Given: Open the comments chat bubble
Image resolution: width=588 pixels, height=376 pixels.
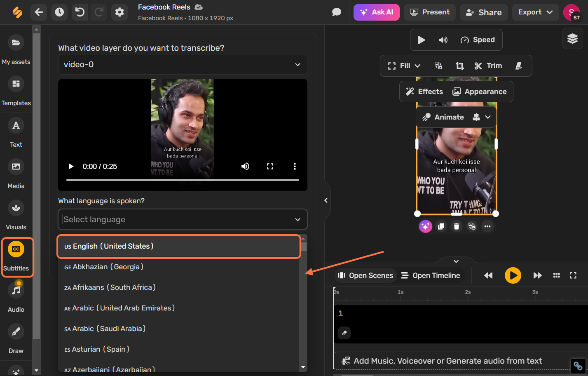Looking at the screenshot, I should tap(337, 12).
